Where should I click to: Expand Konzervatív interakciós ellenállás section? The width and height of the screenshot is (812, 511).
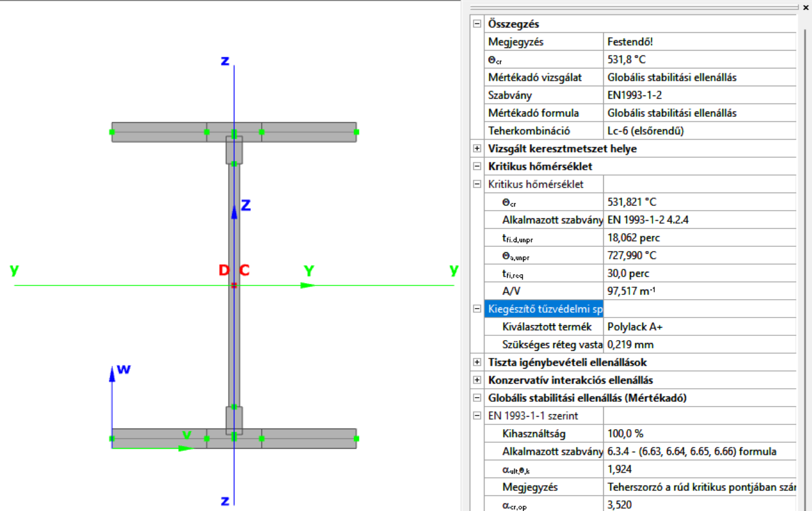pos(477,380)
